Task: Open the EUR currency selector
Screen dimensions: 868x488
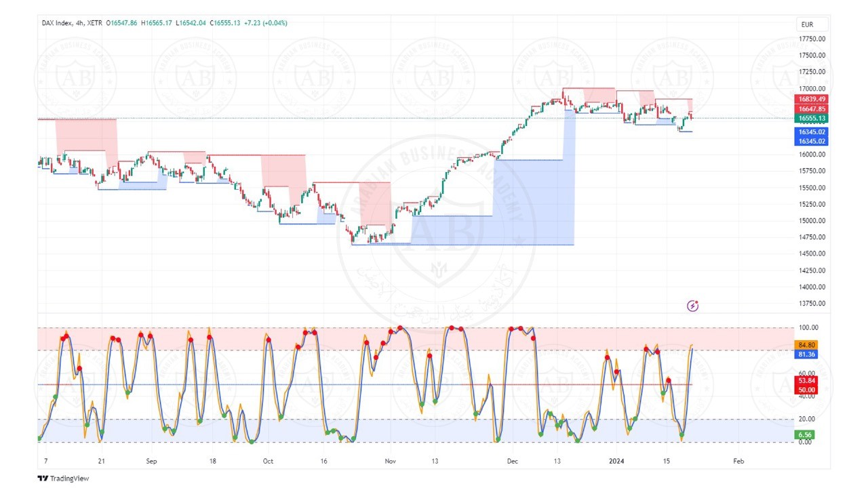Action: (x=806, y=24)
